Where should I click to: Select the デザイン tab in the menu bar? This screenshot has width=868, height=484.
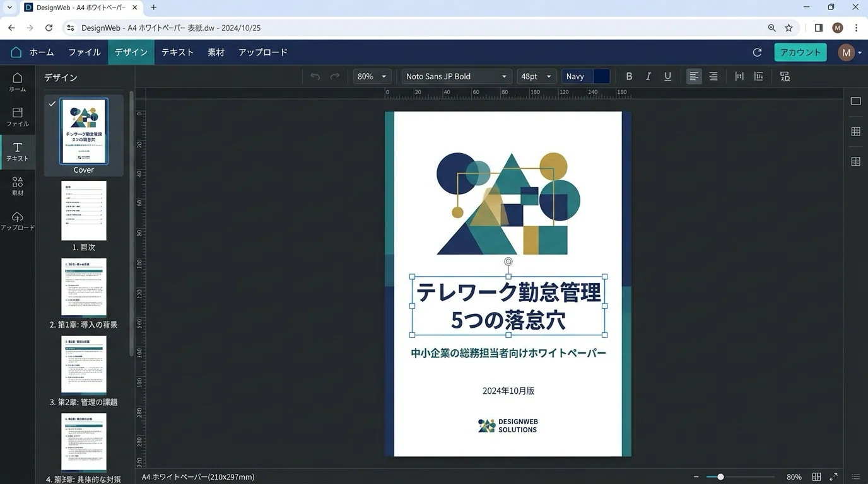click(x=131, y=52)
